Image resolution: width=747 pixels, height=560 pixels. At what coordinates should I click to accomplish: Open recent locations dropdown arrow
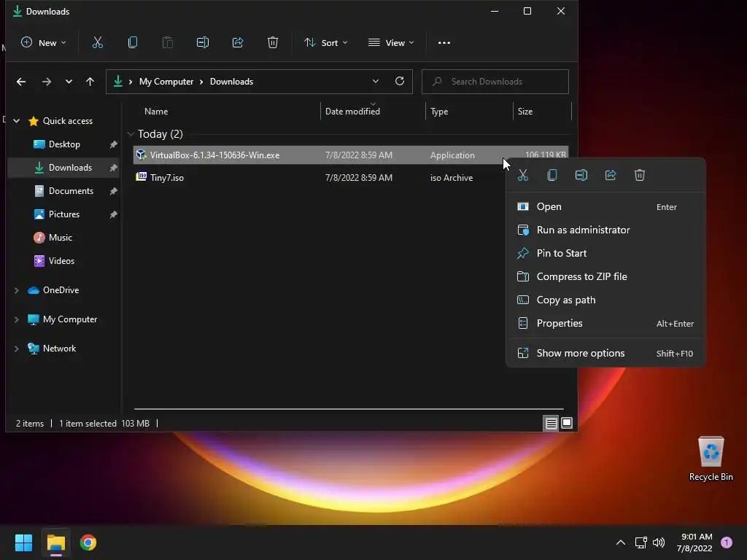[x=69, y=82]
